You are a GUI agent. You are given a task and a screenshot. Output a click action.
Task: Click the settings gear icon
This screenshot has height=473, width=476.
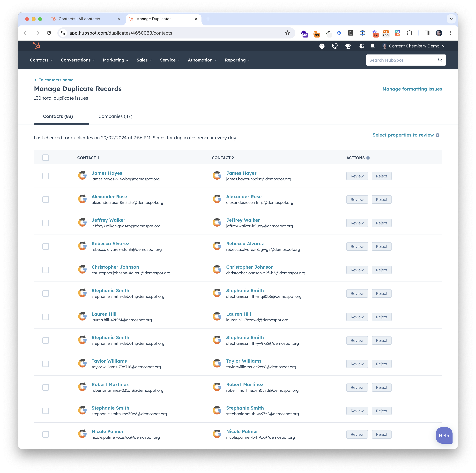tap(362, 46)
